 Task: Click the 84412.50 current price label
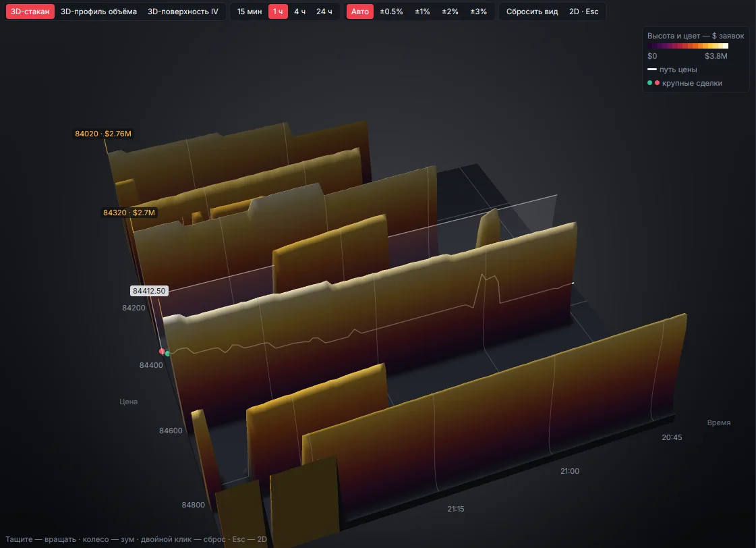149,291
